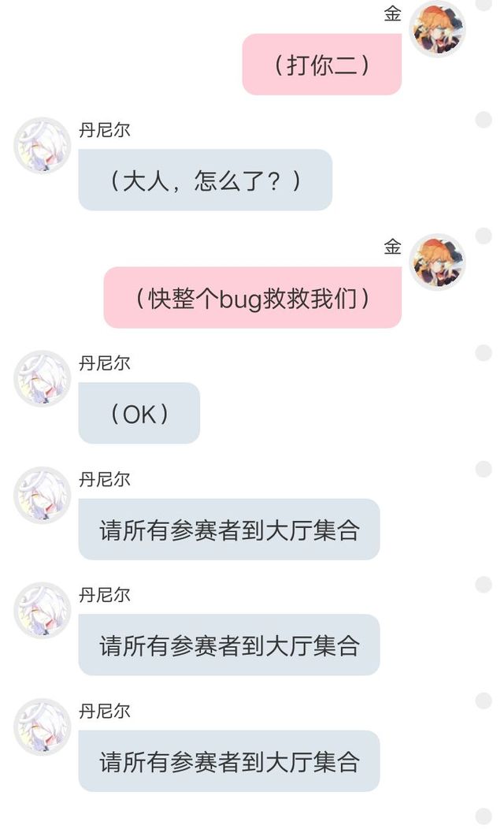Tap 丹尼尔's avatar beside the first 请所有参赛者到大厅集合 message

[42, 495]
